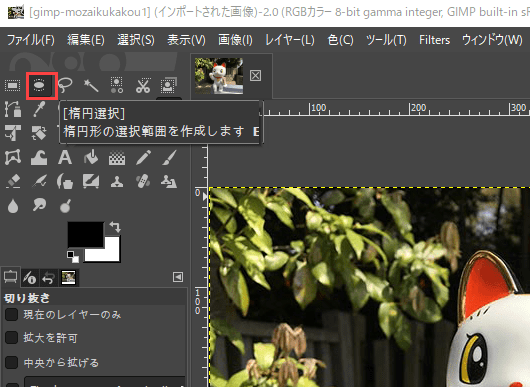Screen dimensions: 530x387
Task: Close the open image tab
Action: (256, 75)
